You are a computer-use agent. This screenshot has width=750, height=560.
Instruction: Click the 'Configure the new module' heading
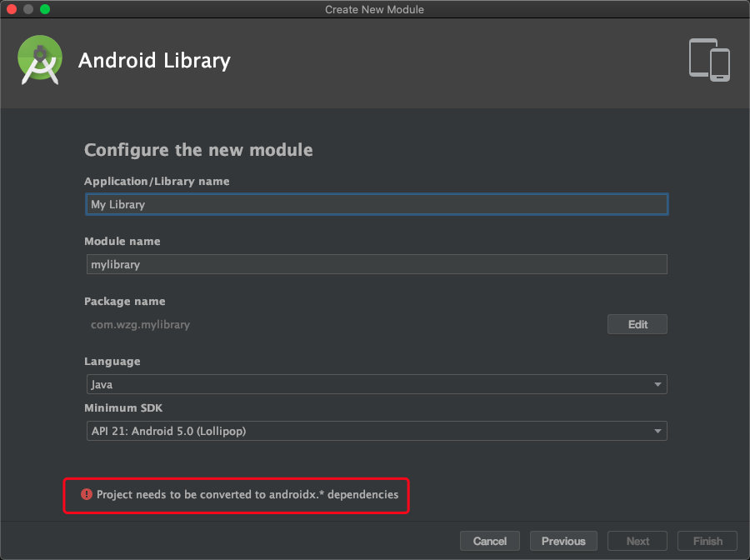198,150
